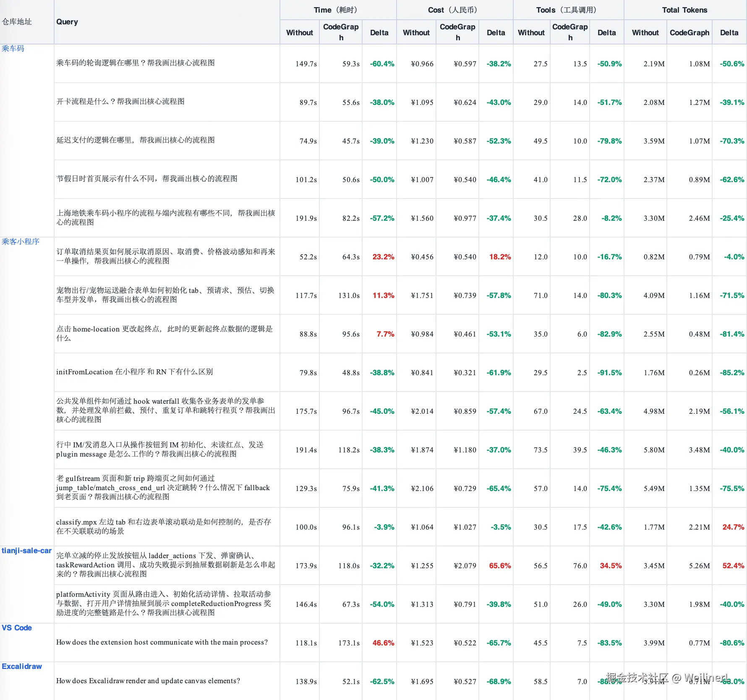Click tokens value 4.09M
747x700 pixels.
click(x=654, y=295)
